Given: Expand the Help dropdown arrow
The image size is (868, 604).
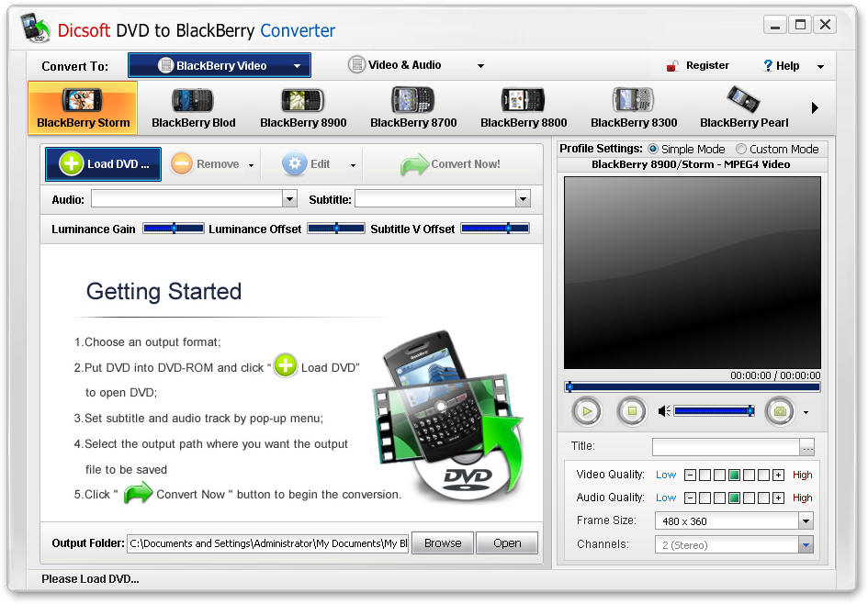Looking at the screenshot, I should (x=820, y=67).
